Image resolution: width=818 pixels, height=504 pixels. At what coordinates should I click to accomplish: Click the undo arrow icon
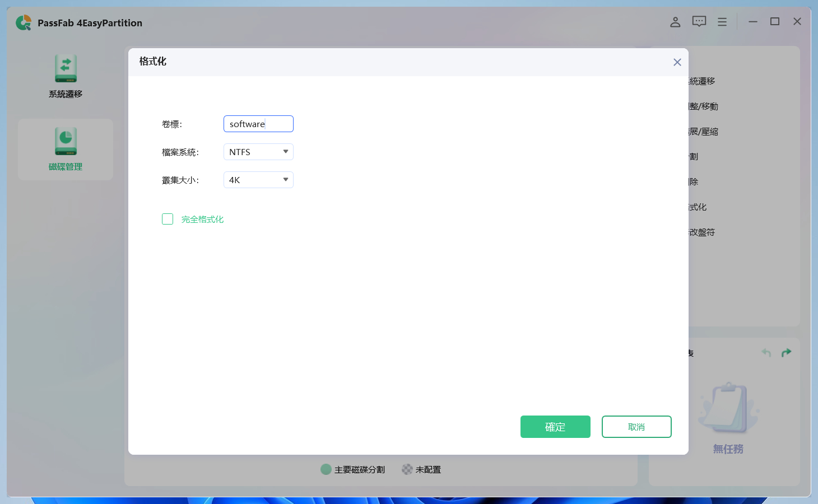tap(766, 352)
